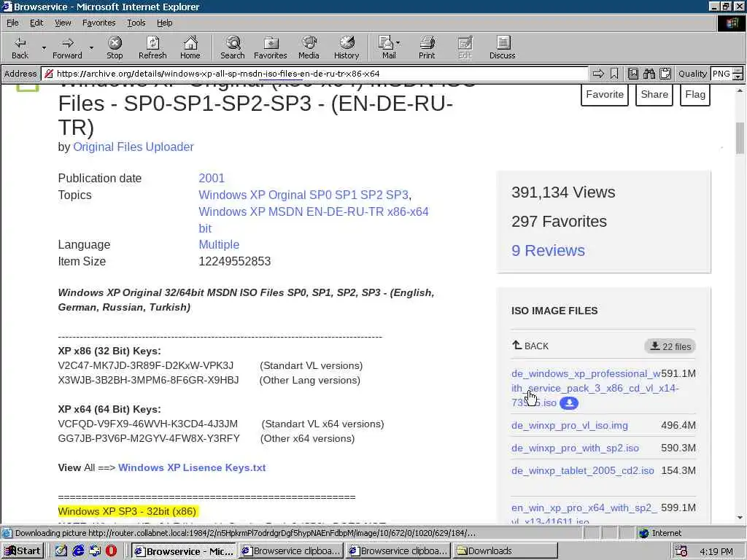Click the Share button
747x560 pixels.
654,94
